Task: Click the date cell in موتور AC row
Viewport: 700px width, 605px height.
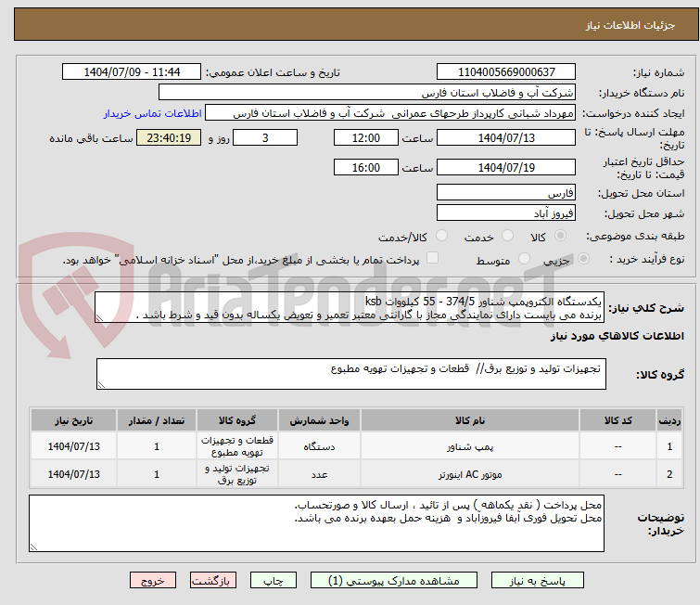Action: click(x=73, y=474)
